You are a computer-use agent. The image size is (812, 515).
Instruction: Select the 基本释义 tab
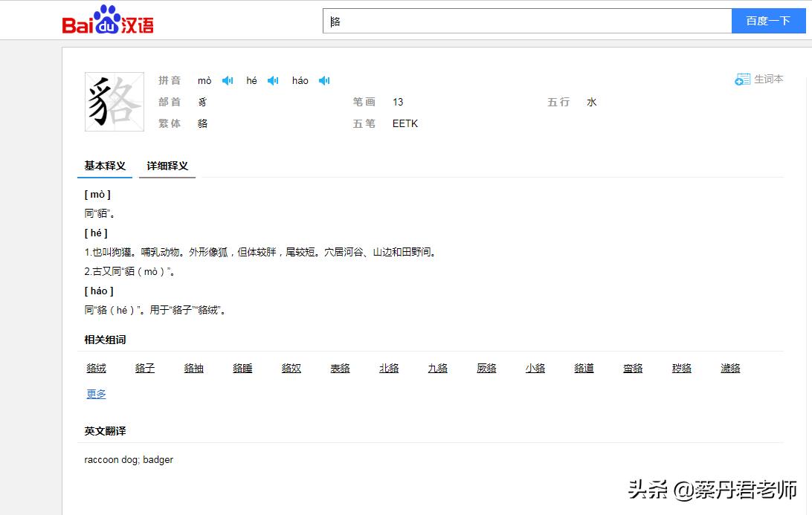pyautogui.click(x=104, y=166)
